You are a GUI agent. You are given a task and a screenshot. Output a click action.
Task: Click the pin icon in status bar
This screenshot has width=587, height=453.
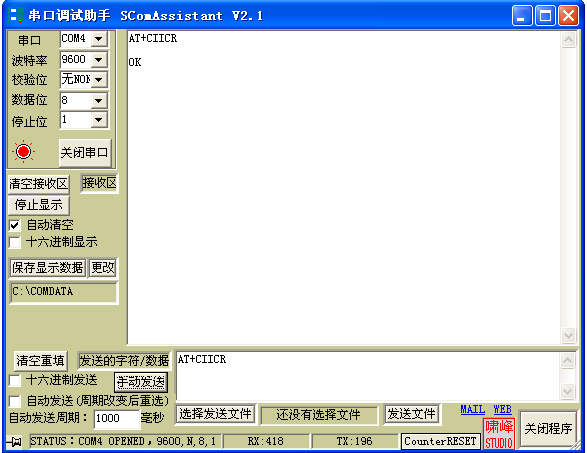[x=15, y=442]
